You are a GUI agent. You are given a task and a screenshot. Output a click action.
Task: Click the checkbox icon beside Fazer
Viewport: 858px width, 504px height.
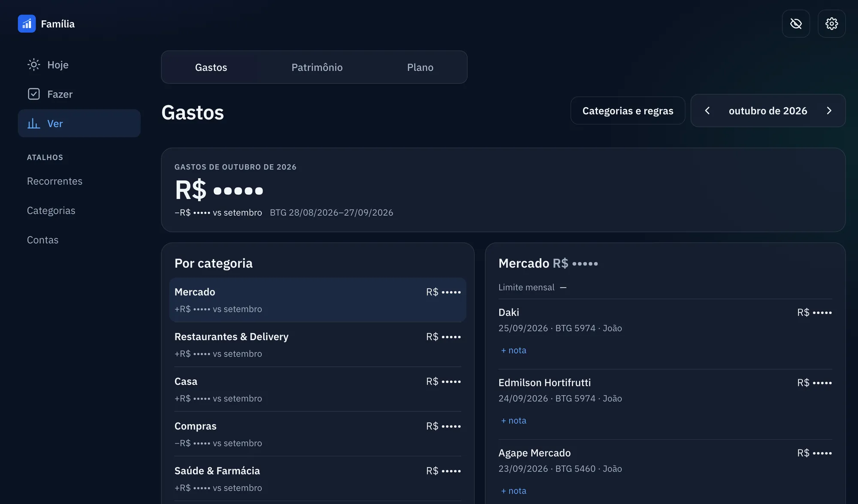[33, 94]
